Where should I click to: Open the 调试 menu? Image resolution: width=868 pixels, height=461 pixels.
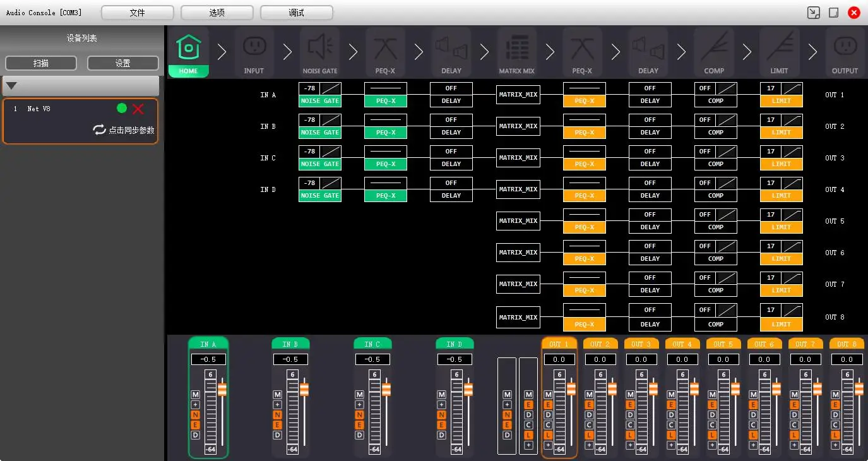(296, 13)
